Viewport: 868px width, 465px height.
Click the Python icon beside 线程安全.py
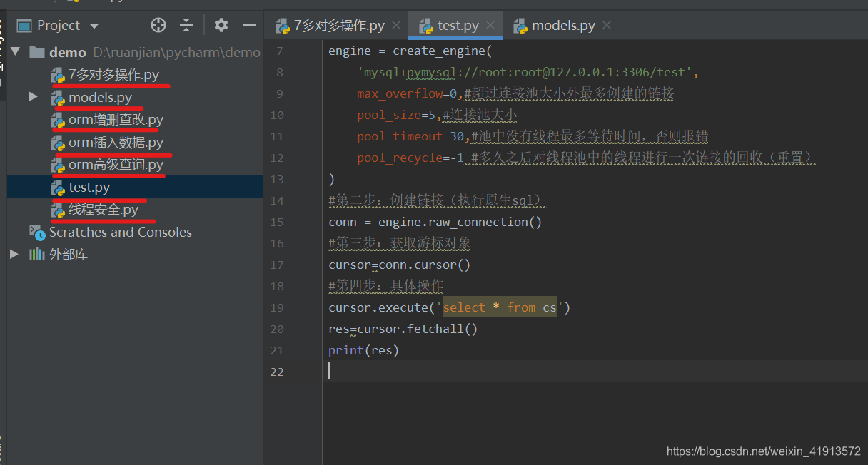[58, 210]
